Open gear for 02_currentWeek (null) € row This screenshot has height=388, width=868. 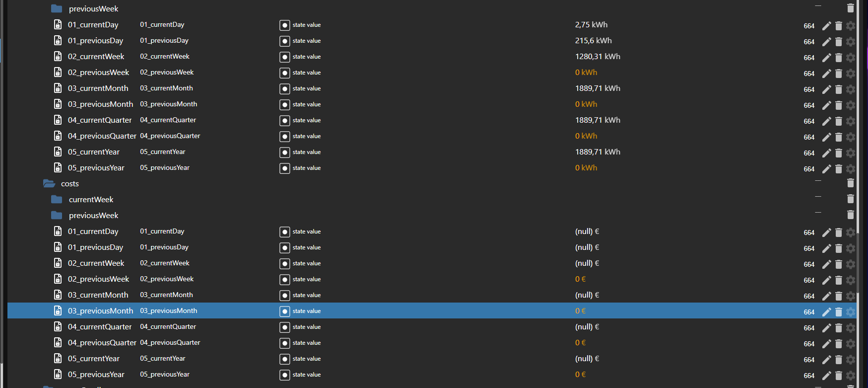(x=851, y=264)
